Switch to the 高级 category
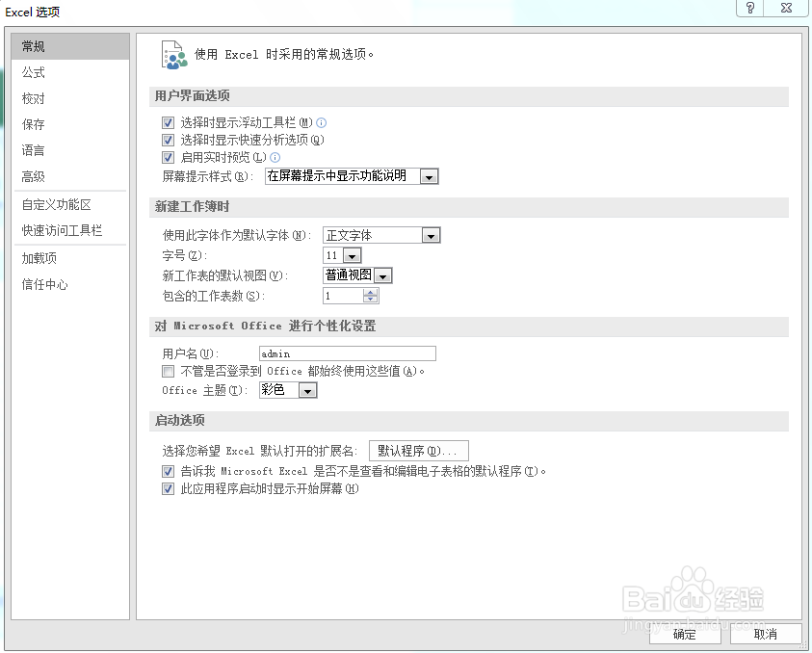This screenshot has width=812, height=653. [x=70, y=176]
